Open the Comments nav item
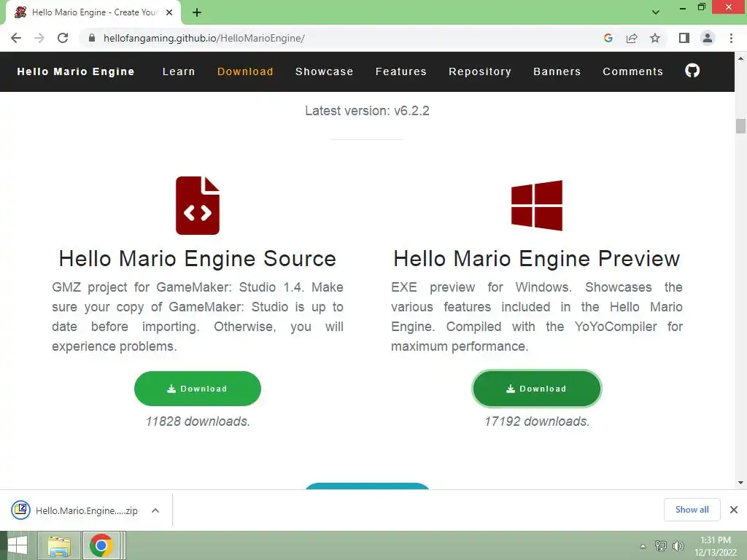747x560 pixels. (633, 71)
